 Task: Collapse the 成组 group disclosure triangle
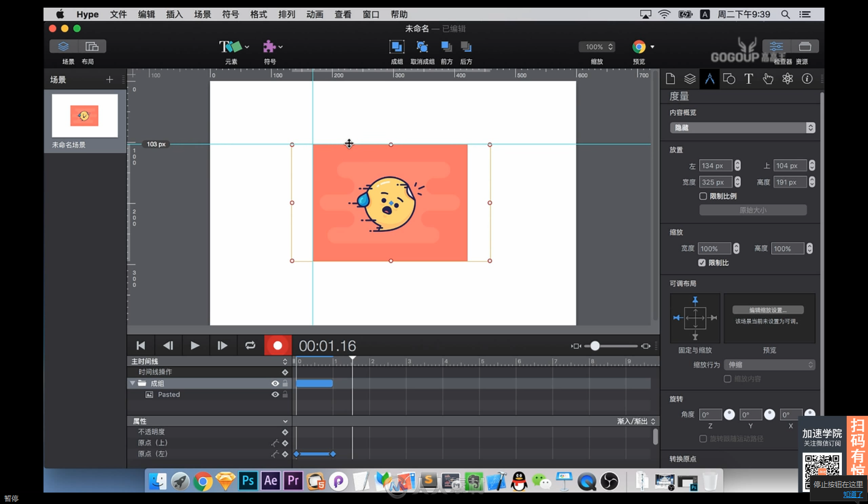(x=132, y=383)
